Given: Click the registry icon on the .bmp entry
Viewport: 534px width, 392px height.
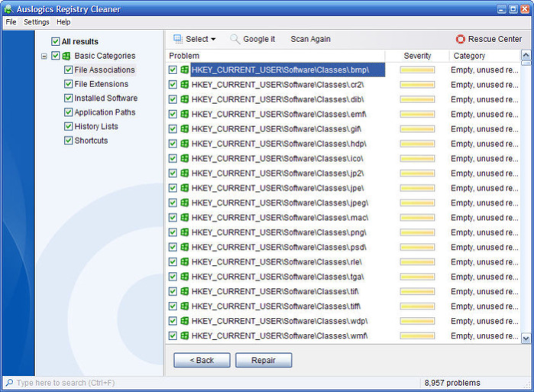Looking at the screenshot, I should click(x=184, y=70).
